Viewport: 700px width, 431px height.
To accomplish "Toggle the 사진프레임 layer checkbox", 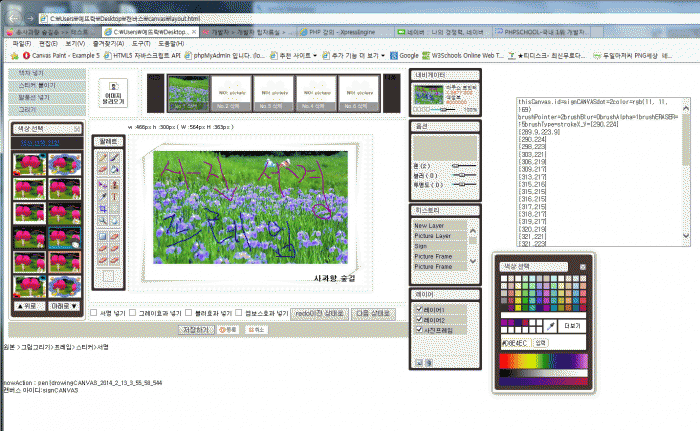I will click(419, 330).
